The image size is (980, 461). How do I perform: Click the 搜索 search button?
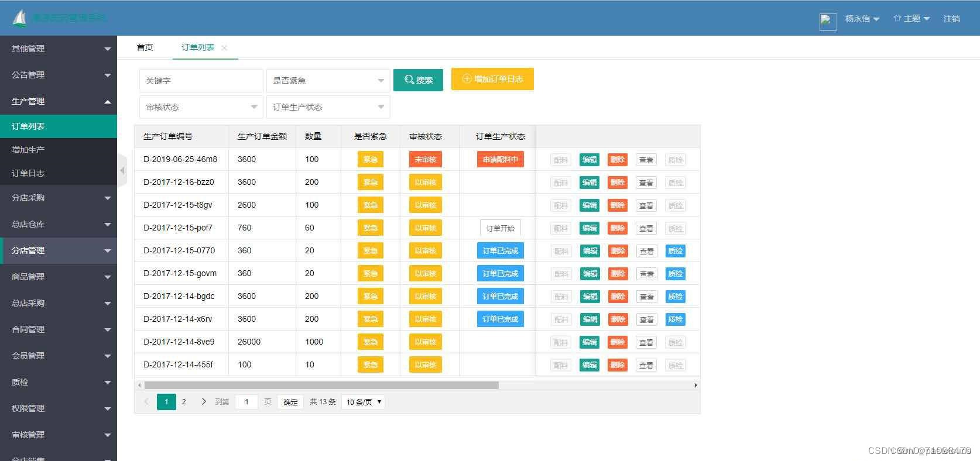click(x=418, y=80)
